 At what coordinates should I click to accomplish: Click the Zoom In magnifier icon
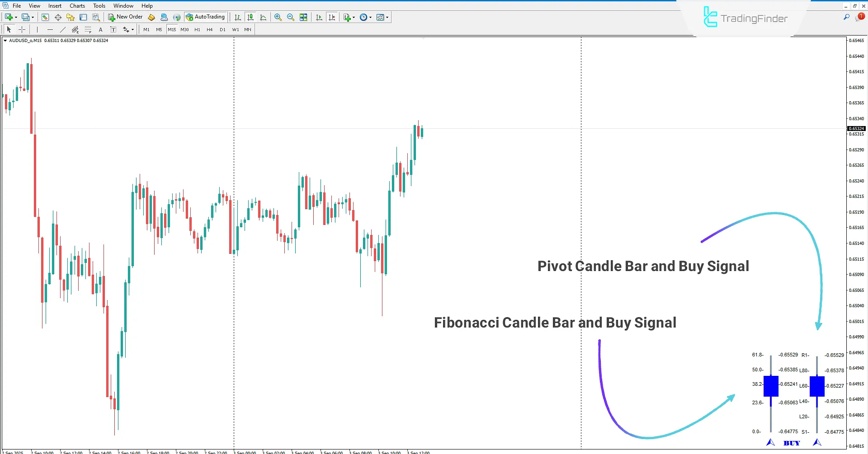(x=278, y=17)
